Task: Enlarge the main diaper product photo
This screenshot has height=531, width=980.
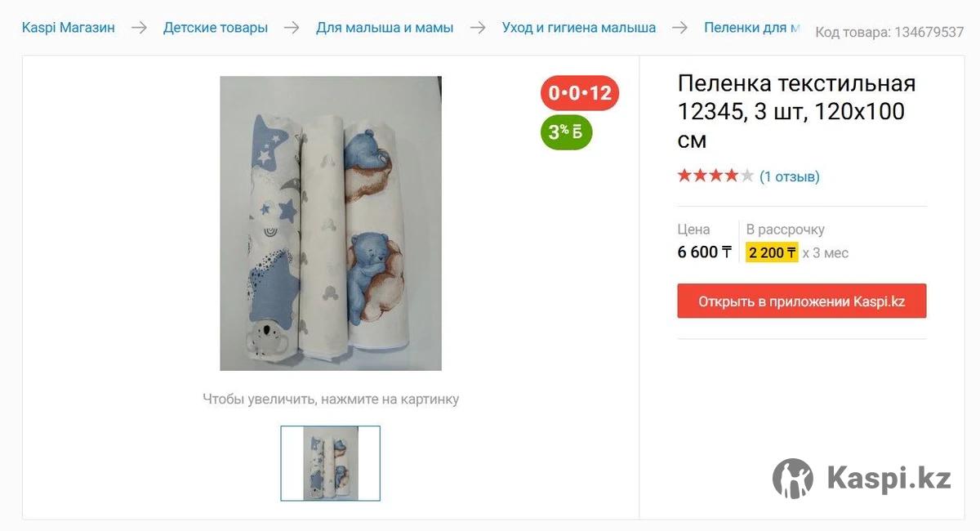Action: pos(331,223)
